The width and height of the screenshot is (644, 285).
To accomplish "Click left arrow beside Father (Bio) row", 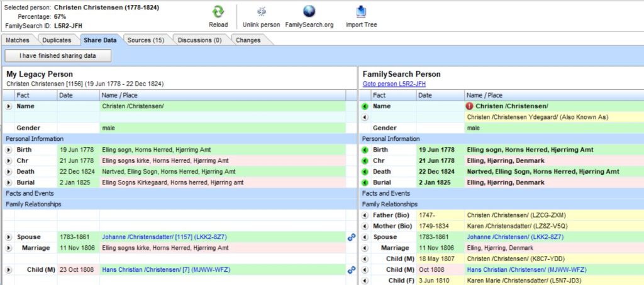I will coord(365,215).
